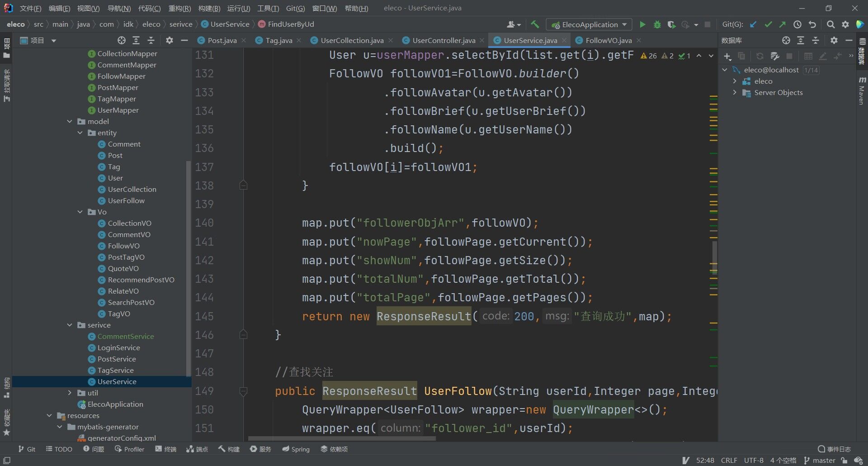868x466 pixels.
Task: Switch to Post.java tab
Action: click(222, 40)
